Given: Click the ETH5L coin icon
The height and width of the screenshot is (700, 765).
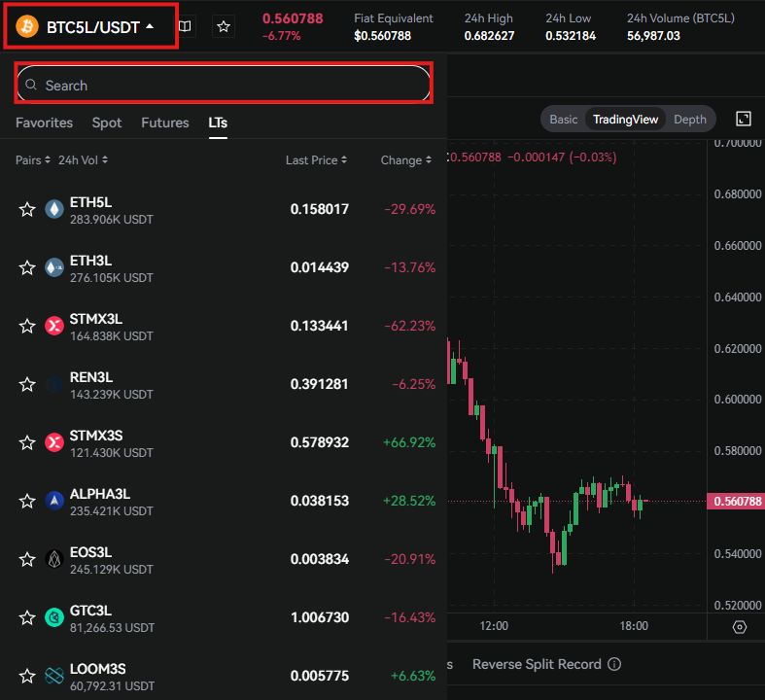Looking at the screenshot, I should coord(54,209).
